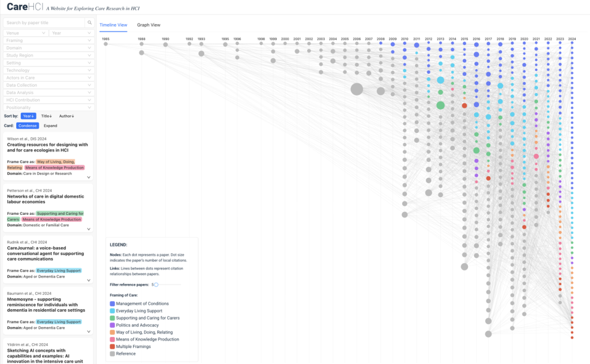Expand the Petterson et al. card chevron
This screenshot has height=364, width=590.
tap(89, 229)
